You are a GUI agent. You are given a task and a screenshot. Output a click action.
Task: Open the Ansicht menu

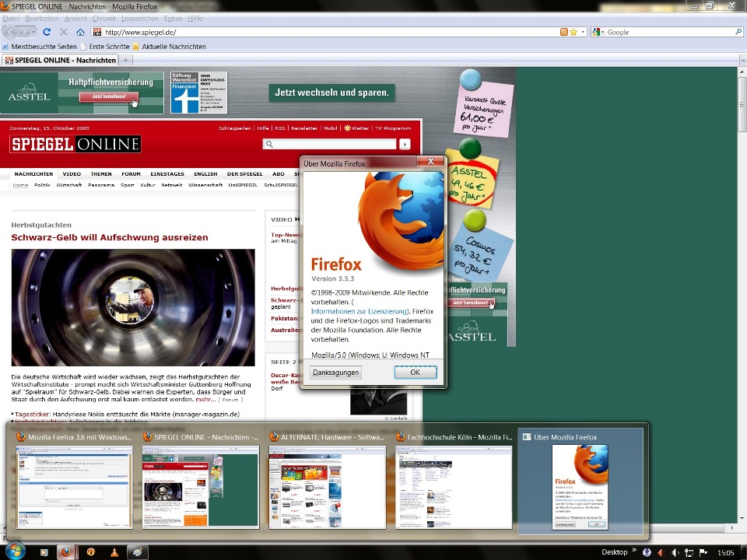(75, 18)
